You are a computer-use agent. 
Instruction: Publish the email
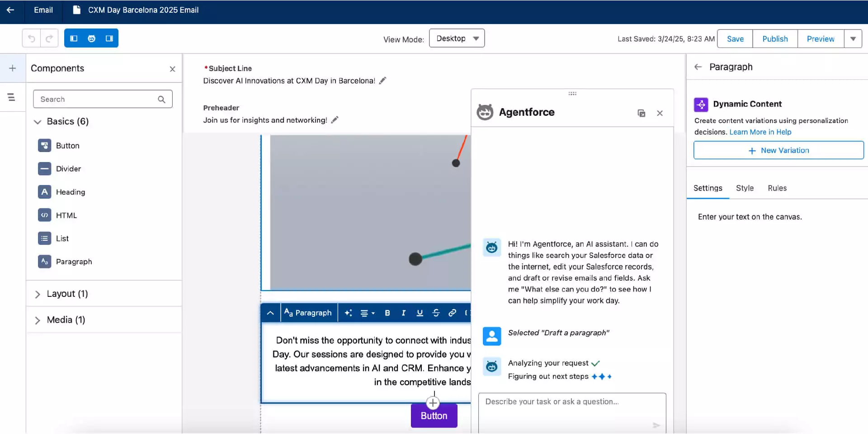pos(775,39)
